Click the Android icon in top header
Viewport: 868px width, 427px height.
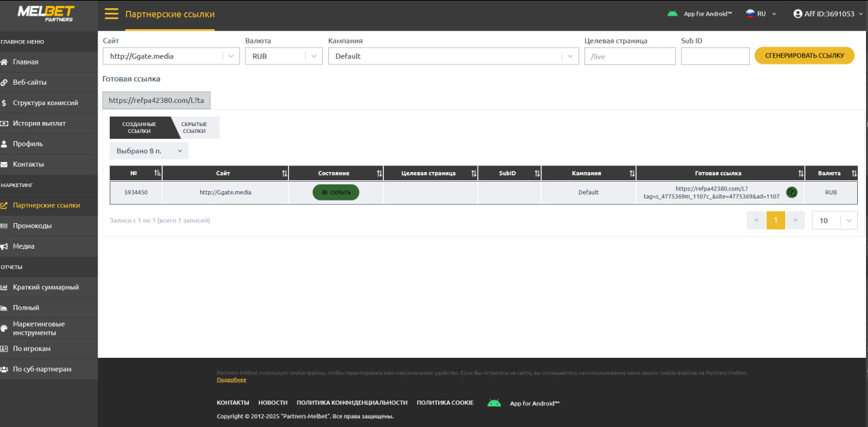click(672, 14)
